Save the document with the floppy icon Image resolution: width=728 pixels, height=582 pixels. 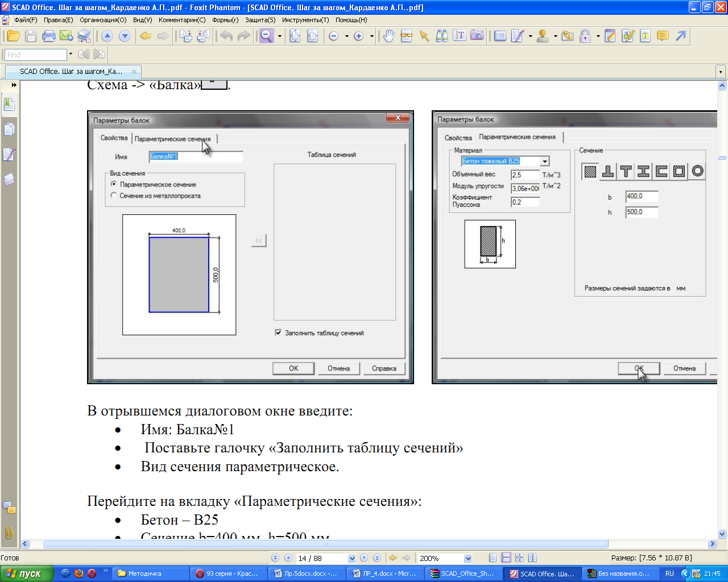tap(31, 36)
